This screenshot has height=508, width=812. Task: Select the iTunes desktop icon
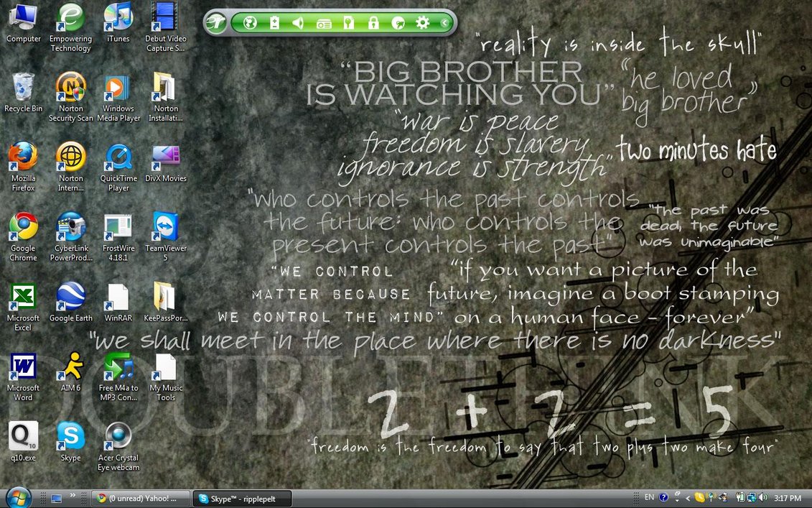coord(118,18)
